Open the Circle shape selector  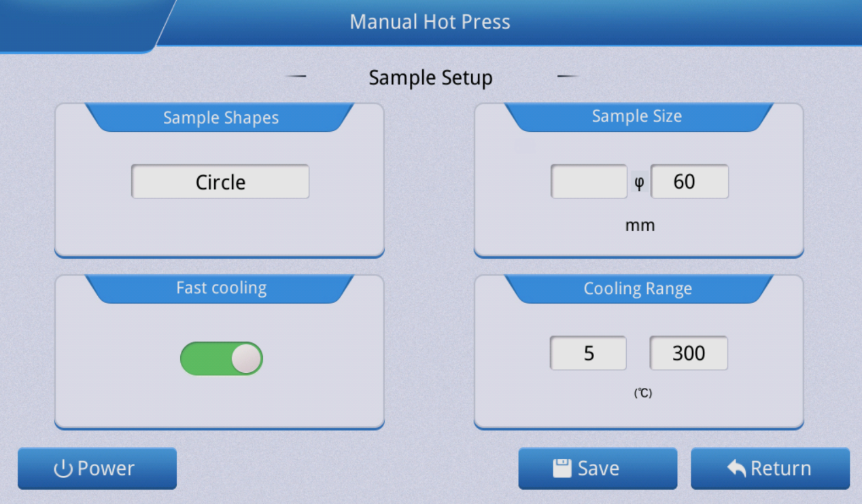point(220,182)
